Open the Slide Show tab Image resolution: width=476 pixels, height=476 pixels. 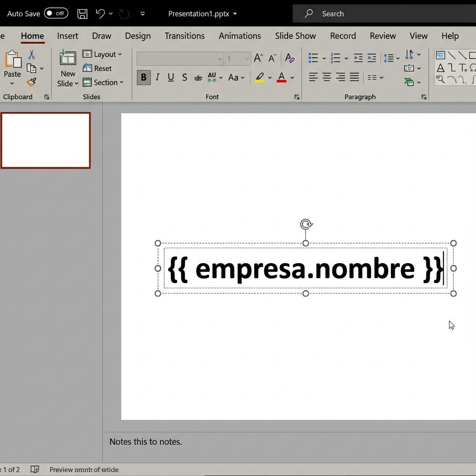click(296, 36)
